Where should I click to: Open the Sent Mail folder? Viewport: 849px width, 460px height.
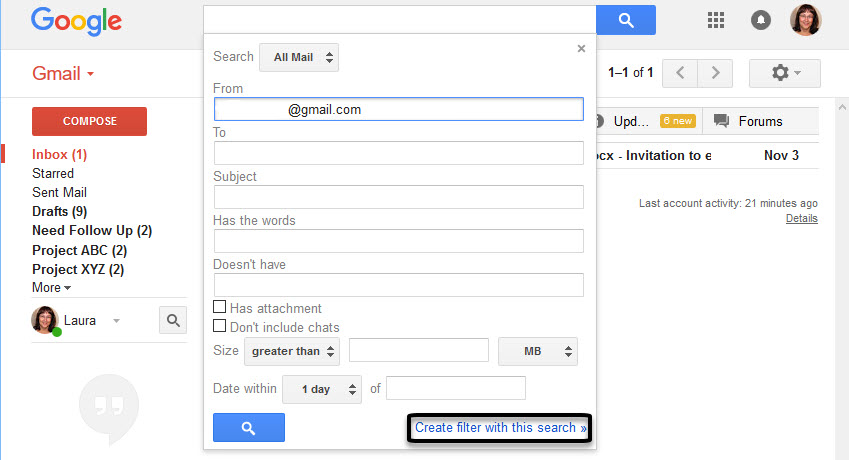tap(59, 192)
